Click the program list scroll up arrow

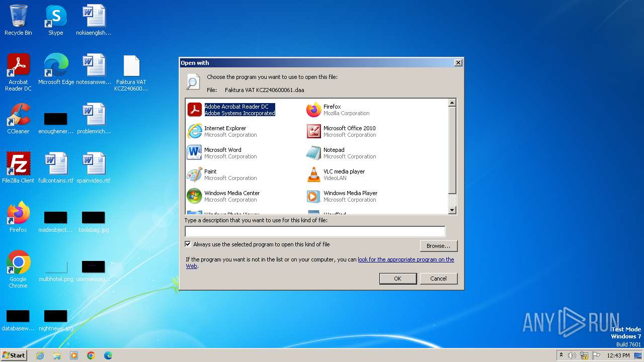[x=452, y=103]
